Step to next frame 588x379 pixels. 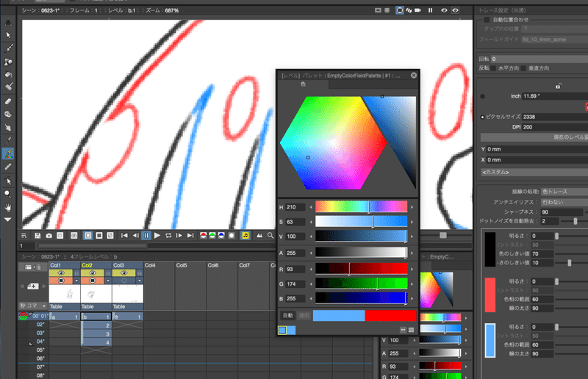click(179, 236)
